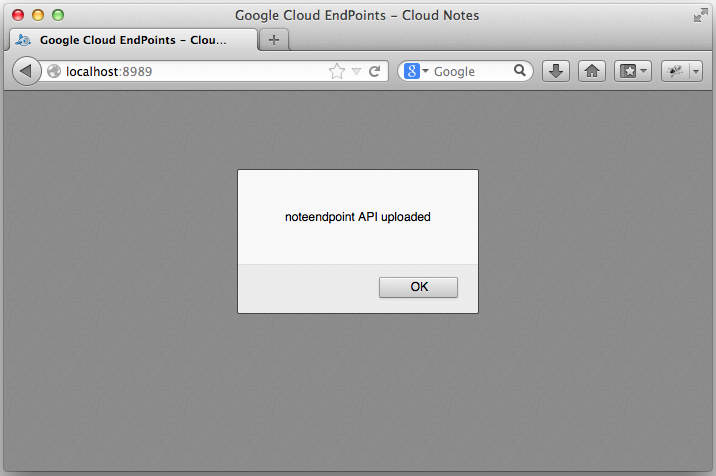Click the add-on bug icon in toolbar
Viewport: 716px width, 476px height.
pos(675,71)
